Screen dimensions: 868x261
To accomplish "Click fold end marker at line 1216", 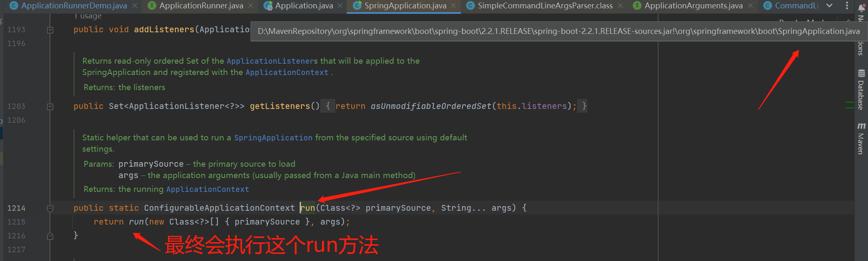I will point(50,236).
